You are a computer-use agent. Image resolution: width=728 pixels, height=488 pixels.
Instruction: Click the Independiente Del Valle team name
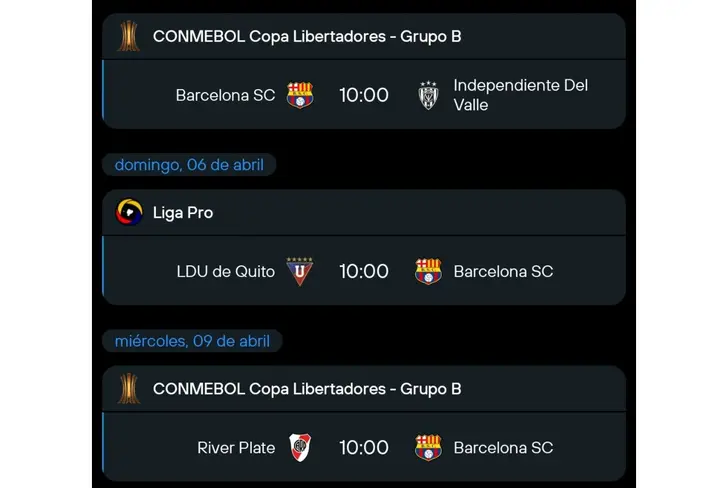(x=520, y=95)
